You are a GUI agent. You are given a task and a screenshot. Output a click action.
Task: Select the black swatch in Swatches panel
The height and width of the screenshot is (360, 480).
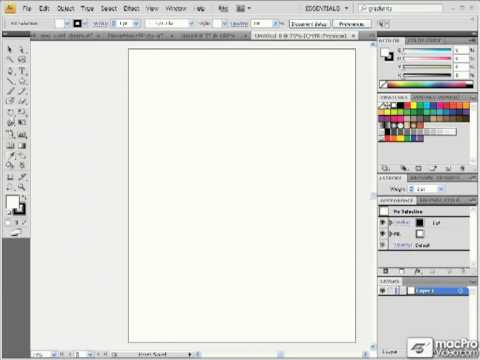400,105
